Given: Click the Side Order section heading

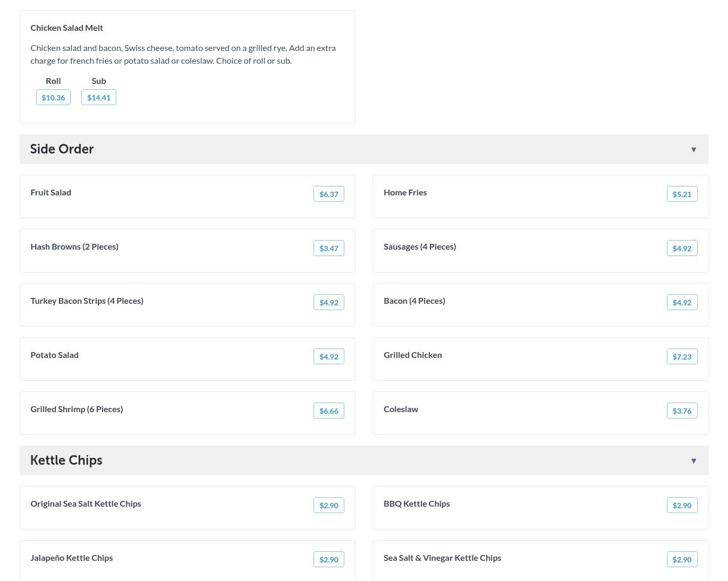Looking at the screenshot, I should (62, 149).
